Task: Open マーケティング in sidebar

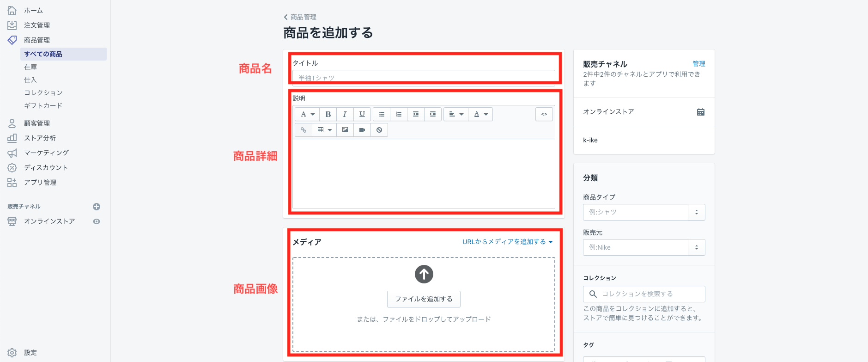Action: click(x=47, y=153)
